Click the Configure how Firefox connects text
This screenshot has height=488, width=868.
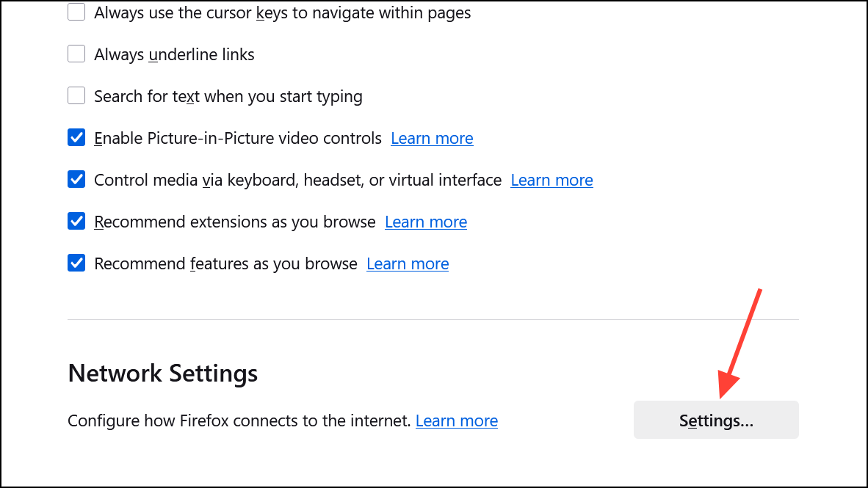click(x=237, y=420)
